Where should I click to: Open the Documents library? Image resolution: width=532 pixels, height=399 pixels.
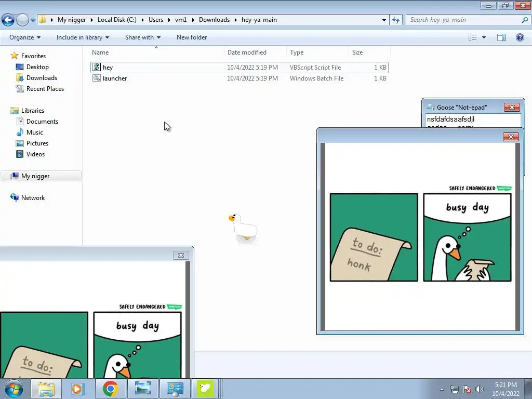point(42,122)
